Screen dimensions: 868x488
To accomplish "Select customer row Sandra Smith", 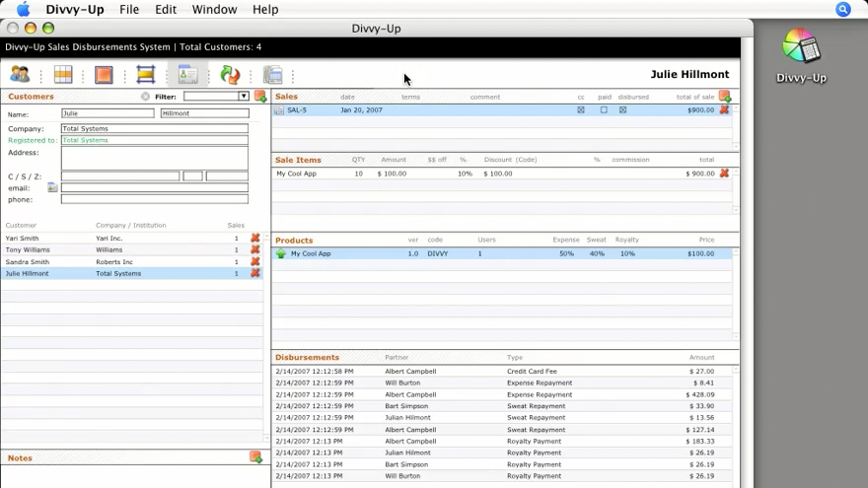I will click(x=131, y=261).
